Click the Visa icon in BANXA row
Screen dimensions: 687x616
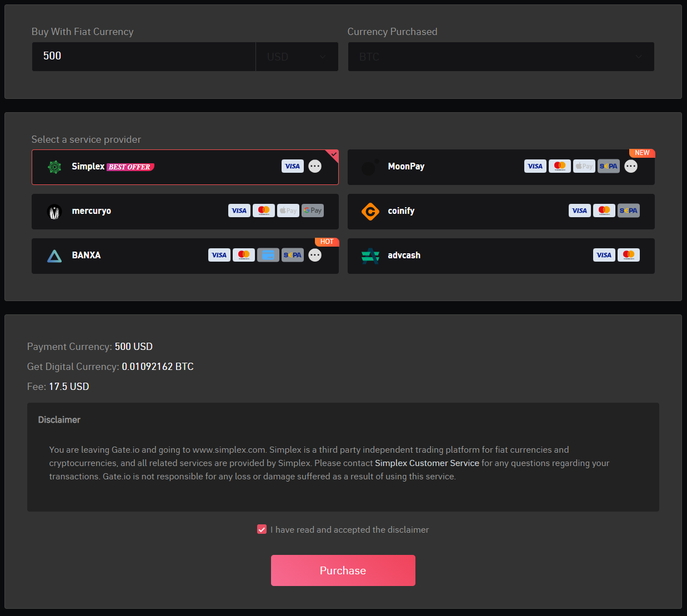coord(219,255)
